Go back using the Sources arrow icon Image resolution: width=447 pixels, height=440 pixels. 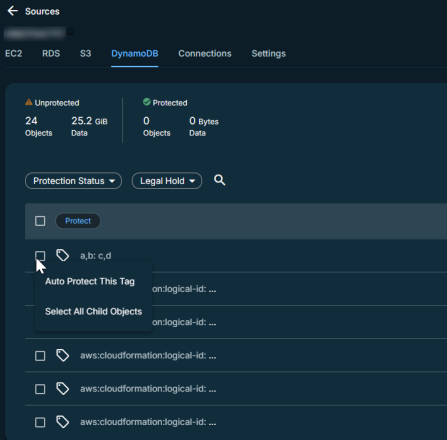[13, 11]
